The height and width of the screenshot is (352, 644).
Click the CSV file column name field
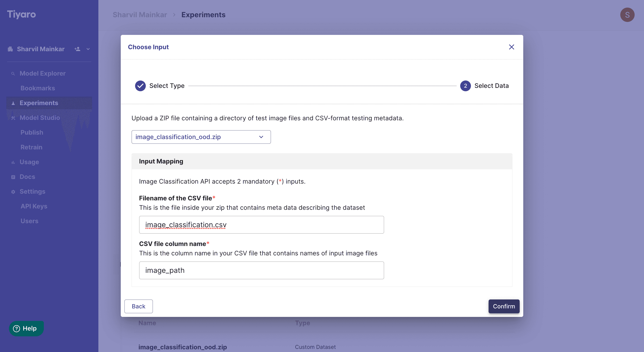(261, 270)
